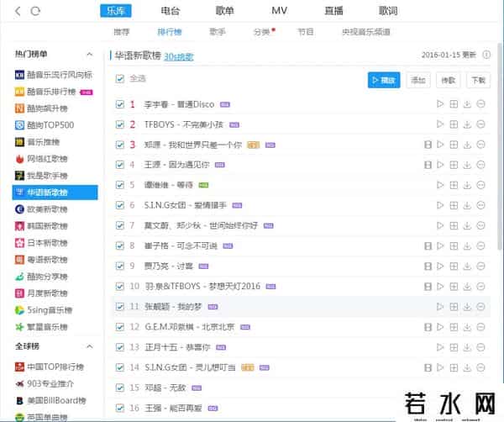504x422 pixels.
Task: Uncheck song 16 checkbox
Action: coord(120,409)
